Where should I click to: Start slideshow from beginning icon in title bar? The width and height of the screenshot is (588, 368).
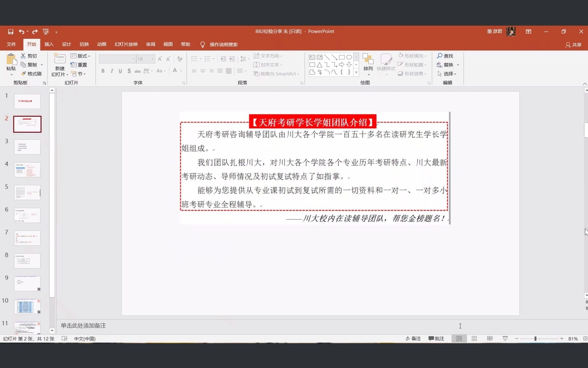pyautogui.click(x=46, y=32)
